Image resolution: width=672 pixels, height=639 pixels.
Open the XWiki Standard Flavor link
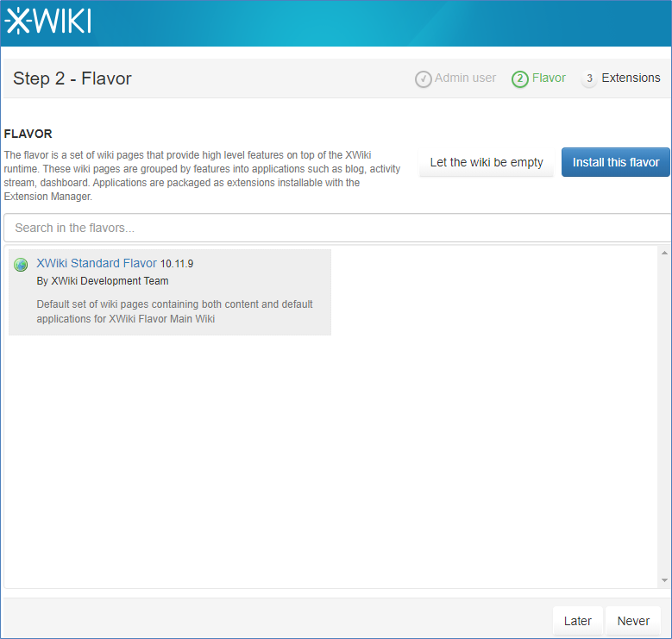click(x=97, y=263)
